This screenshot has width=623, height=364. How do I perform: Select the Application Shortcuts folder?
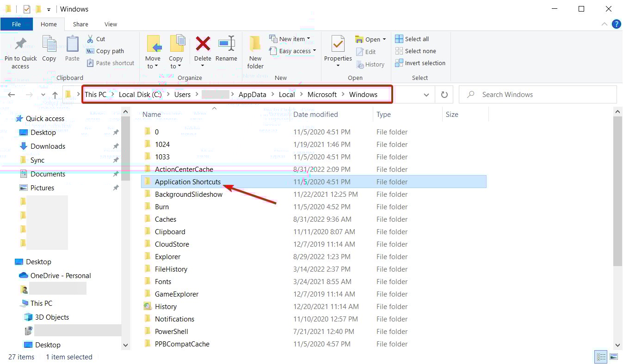tap(314, 182)
